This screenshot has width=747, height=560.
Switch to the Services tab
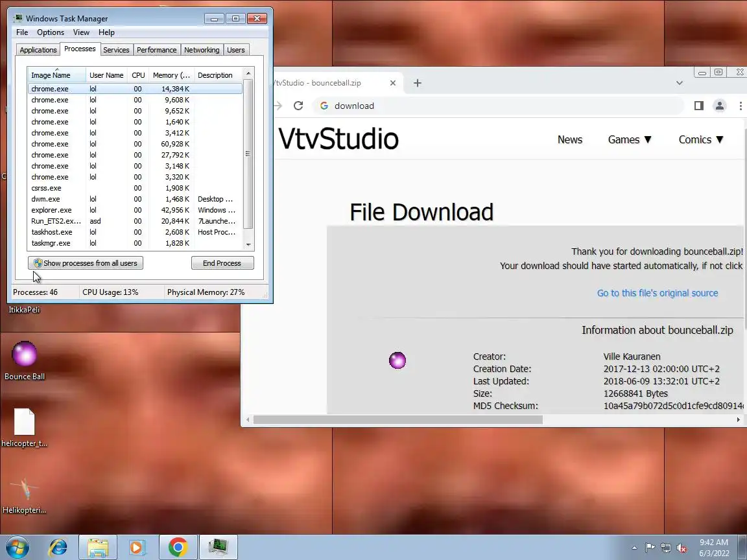point(116,50)
